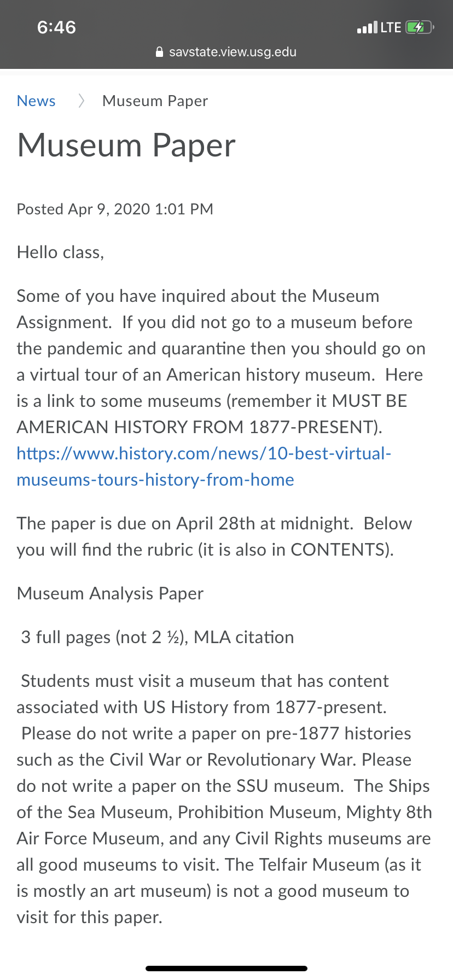Viewport: 453px width, 980px height.
Task: Tap the 6:46 clock in status bar
Action: point(57,27)
